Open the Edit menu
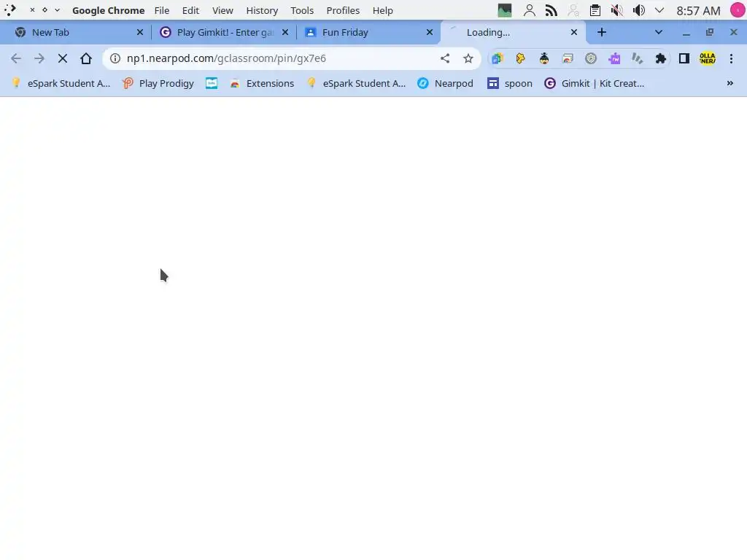Image resolution: width=747 pixels, height=560 pixels. click(190, 10)
